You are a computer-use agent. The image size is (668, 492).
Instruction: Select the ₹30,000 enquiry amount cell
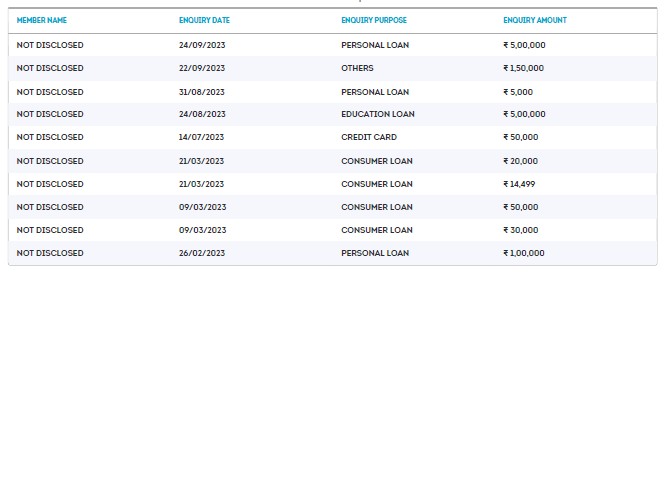520,230
